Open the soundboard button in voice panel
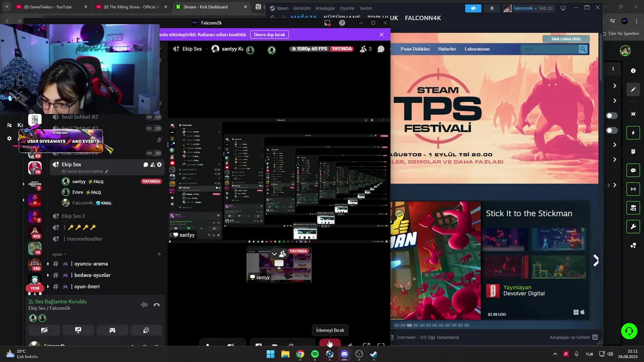This screenshot has width=644, height=362. (146, 330)
